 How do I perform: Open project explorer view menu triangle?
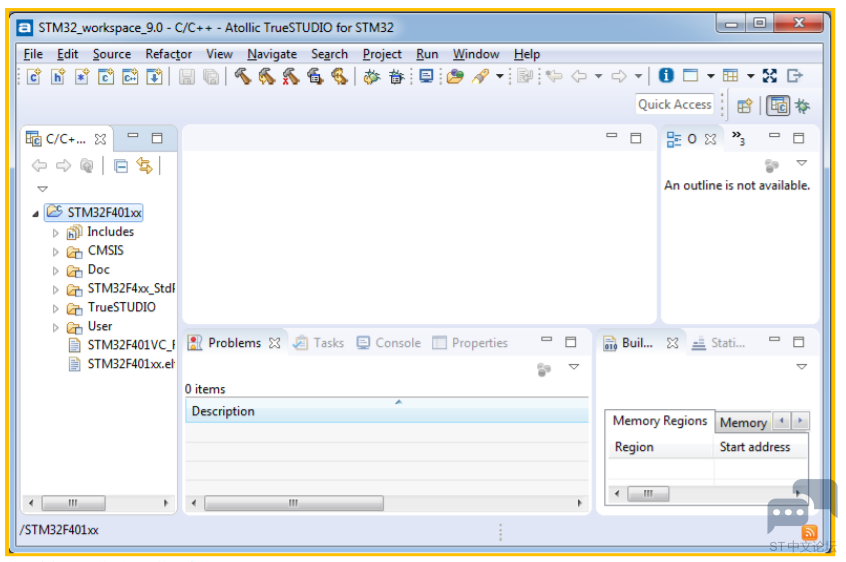pyautogui.click(x=43, y=189)
